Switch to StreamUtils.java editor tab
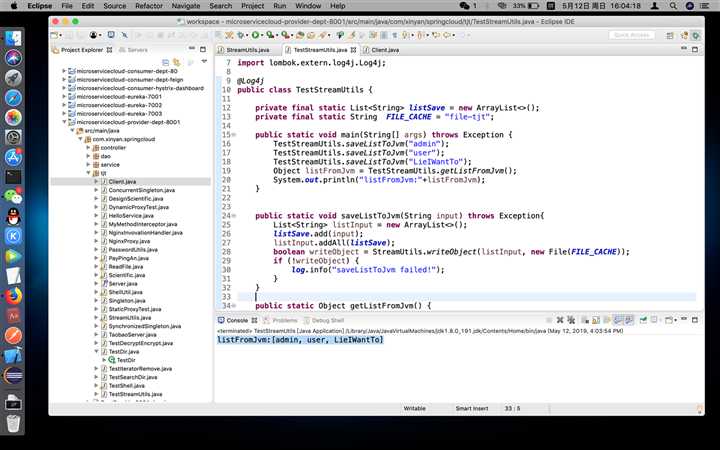Image resolution: width=720 pixels, height=450 pixels. click(x=248, y=50)
